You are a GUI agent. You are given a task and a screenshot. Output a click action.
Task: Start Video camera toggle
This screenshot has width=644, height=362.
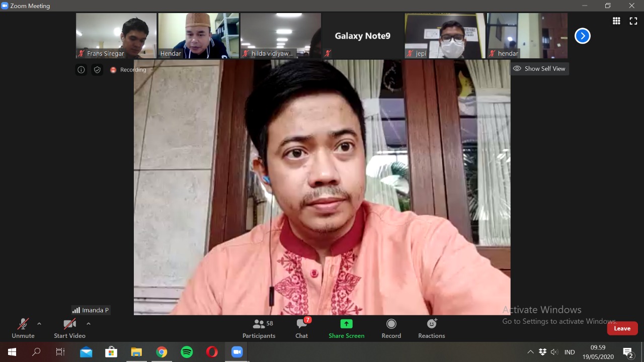coord(69,328)
